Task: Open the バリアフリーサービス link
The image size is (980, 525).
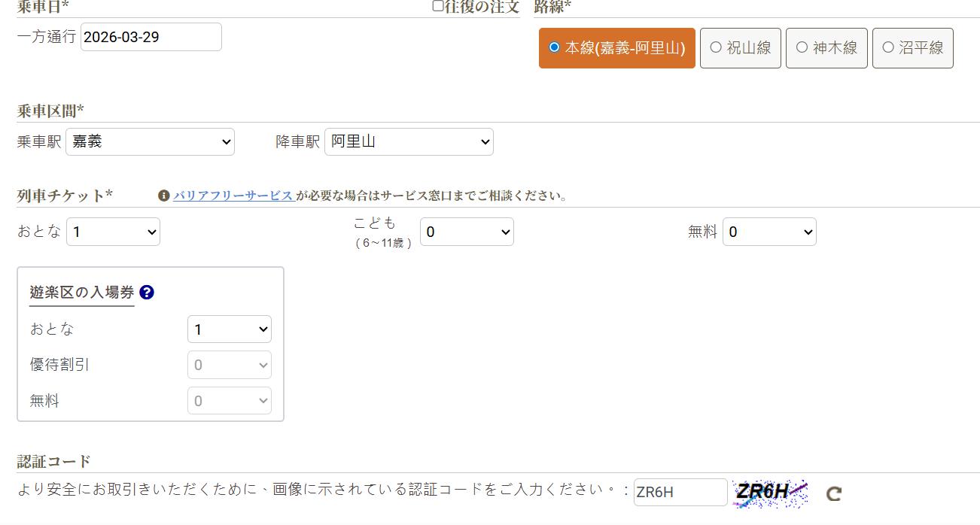Action: click(233, 196)
